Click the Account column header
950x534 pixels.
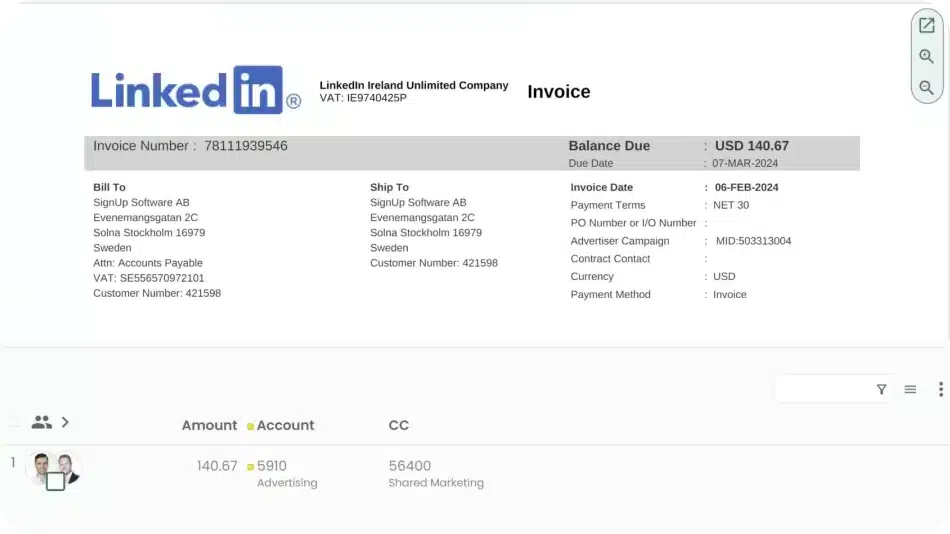285,426
